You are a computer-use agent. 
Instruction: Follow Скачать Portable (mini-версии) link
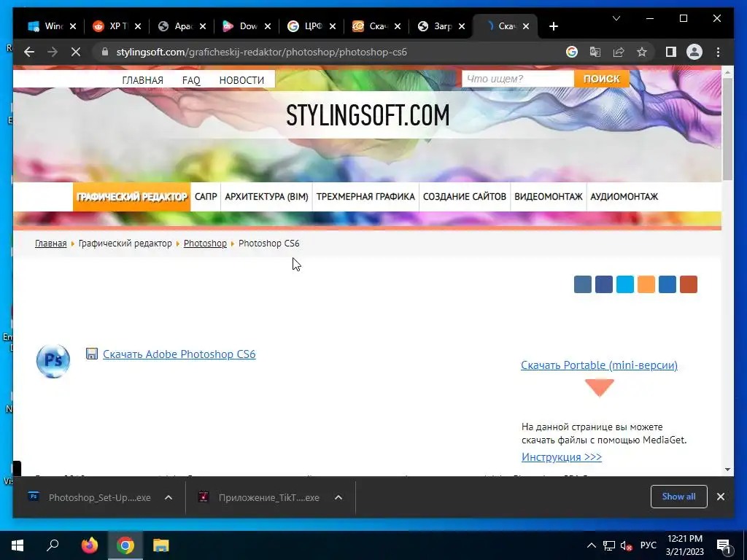point(599,365)
